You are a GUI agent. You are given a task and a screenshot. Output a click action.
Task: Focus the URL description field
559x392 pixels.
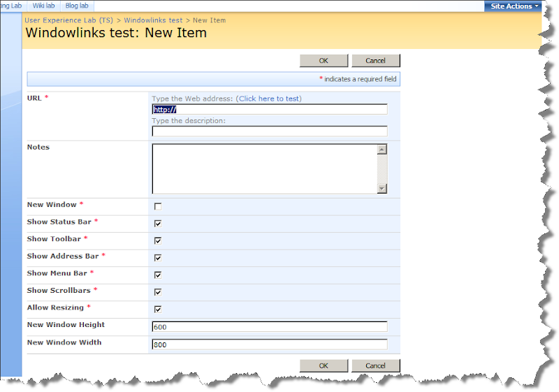click(x=270, y=131)
